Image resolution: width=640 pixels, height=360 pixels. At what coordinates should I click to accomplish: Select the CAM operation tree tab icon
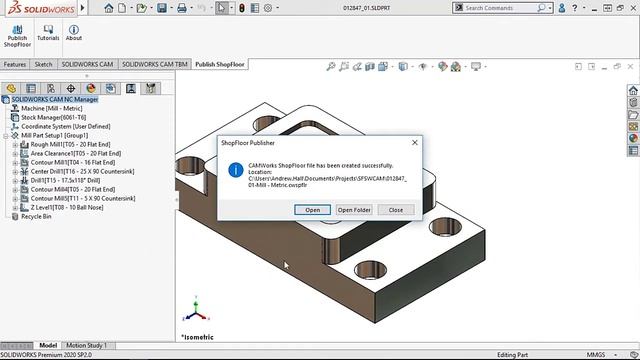131,88
